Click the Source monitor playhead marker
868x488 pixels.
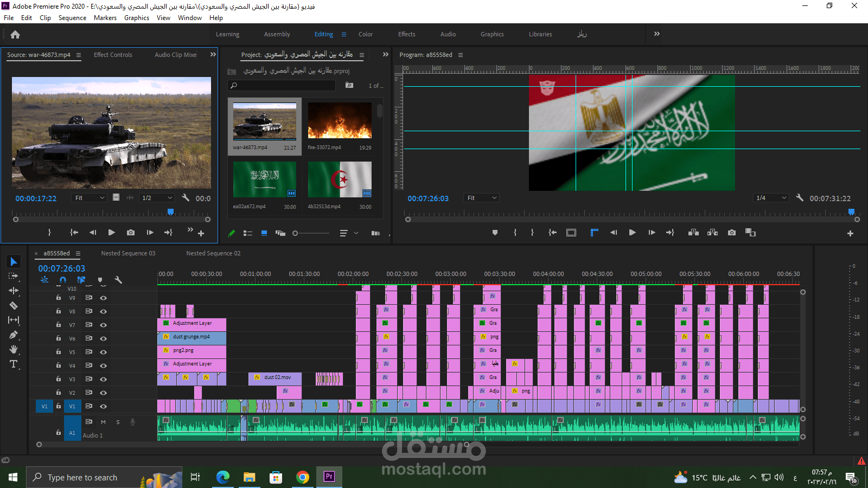pos(170,212)
